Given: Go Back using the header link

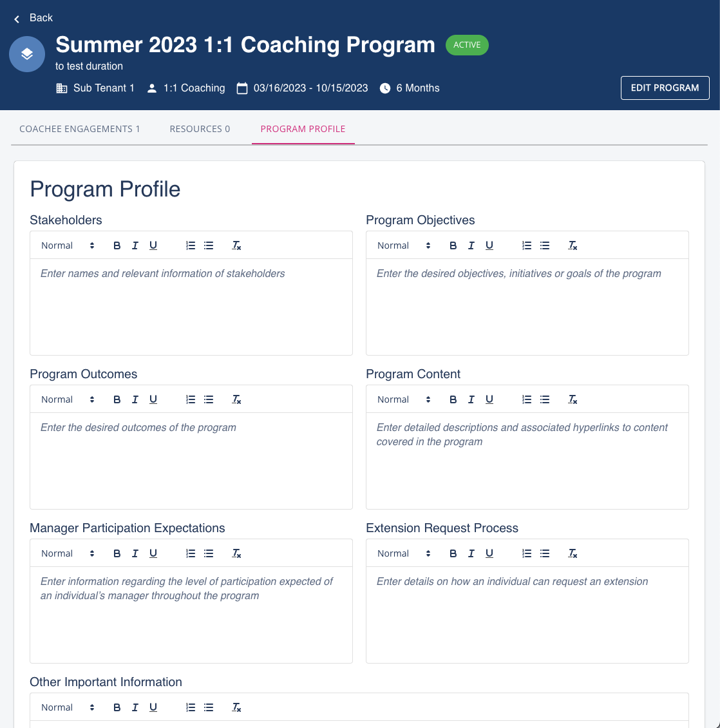Looking at the screenshot, I should [x=33, y=18].
